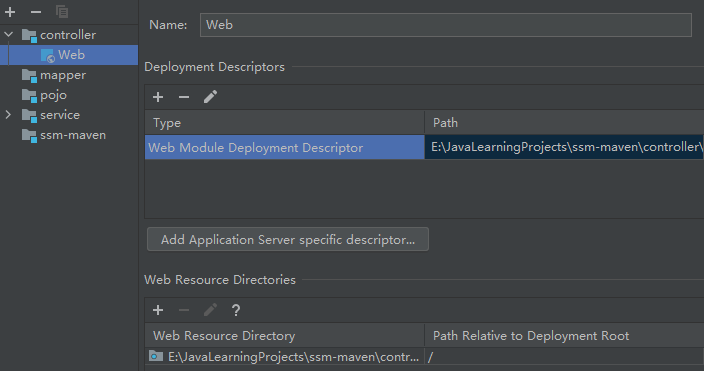Remove selected facet with minus icon
This screenshot has height=371, width=704.
tap(36, 12)
